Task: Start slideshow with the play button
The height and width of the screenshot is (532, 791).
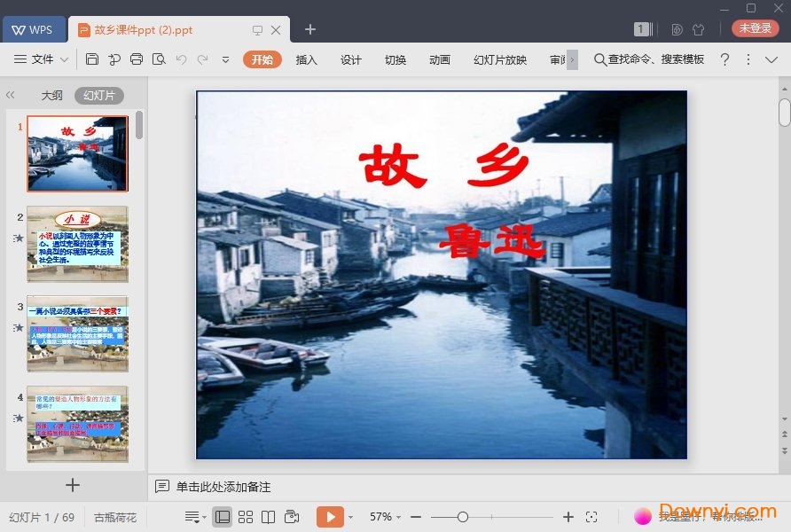Action: (331, 516)
